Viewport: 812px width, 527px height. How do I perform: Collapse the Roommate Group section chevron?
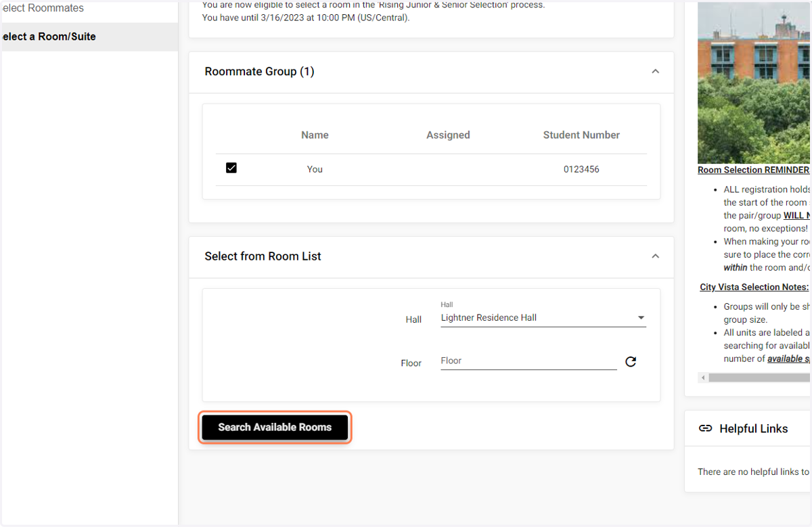655,72
